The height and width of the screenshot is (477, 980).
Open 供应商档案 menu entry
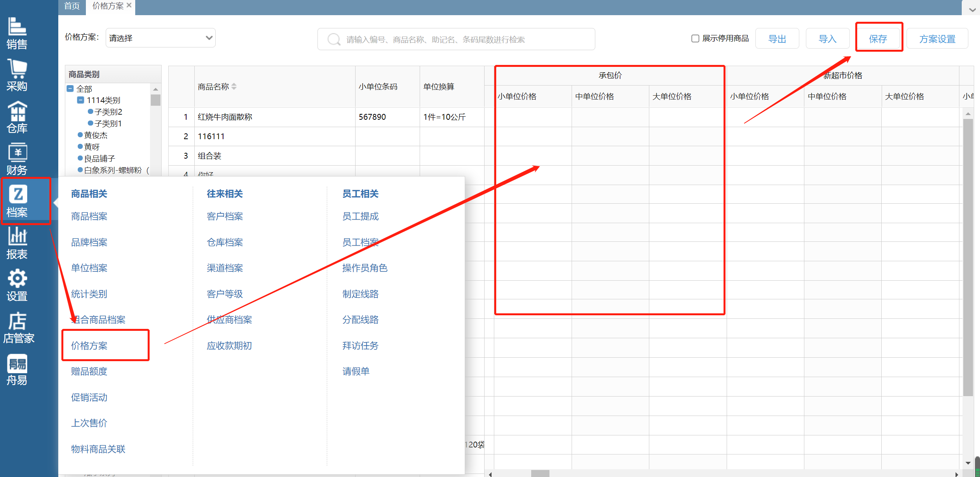229,320
